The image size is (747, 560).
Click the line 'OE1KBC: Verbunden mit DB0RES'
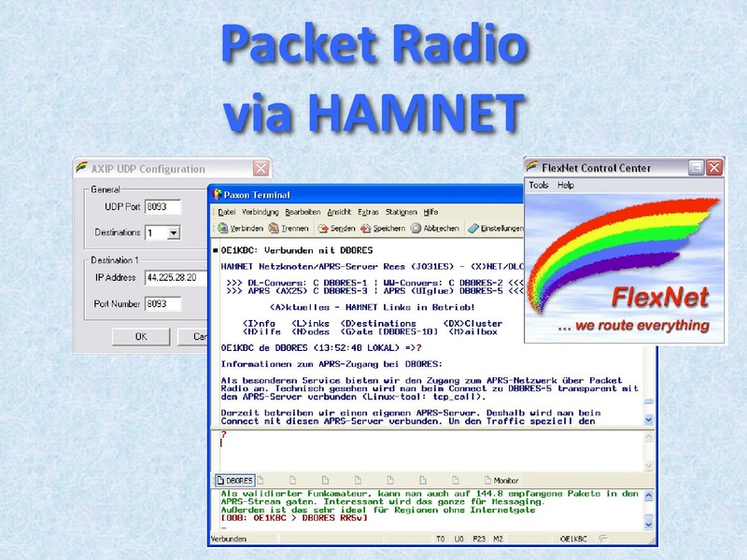[x=297, y=250]
